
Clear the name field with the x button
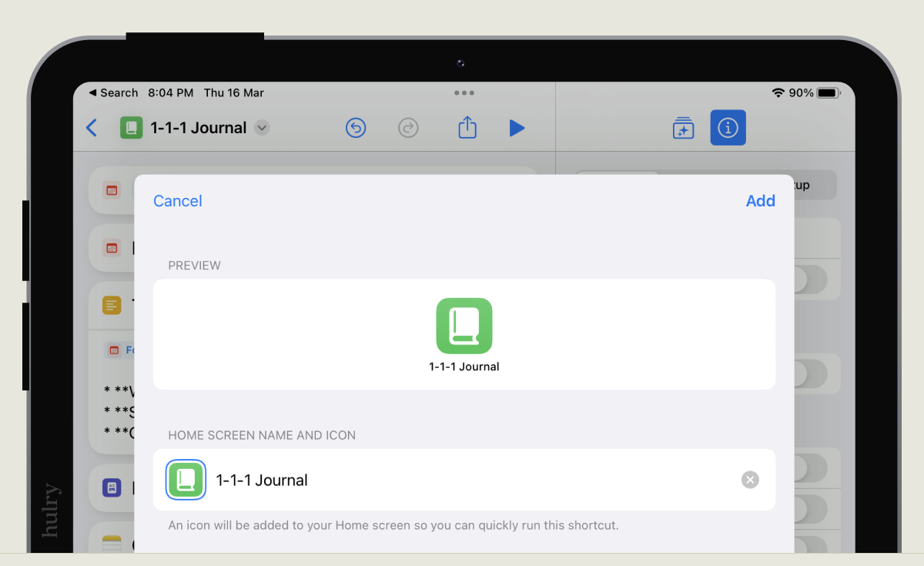(749, 479)
